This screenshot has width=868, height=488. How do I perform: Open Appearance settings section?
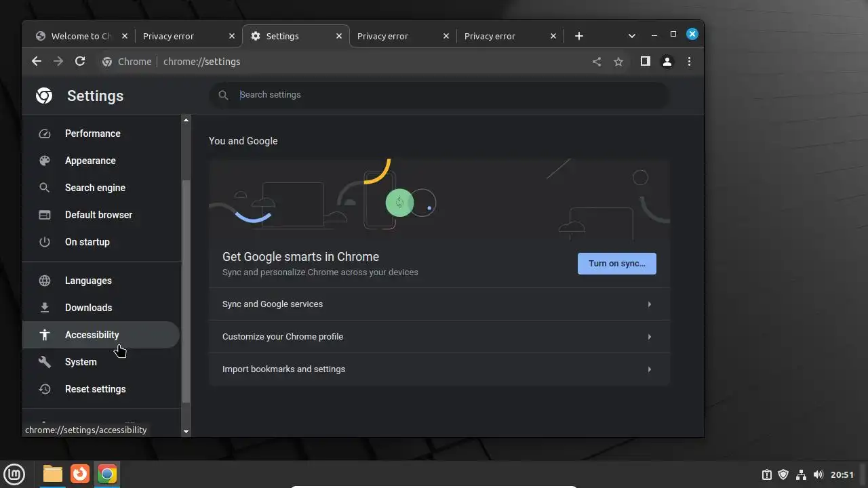tap(100, 161)
